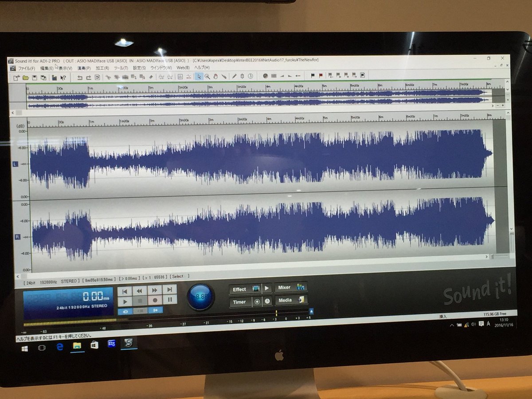Viewport: 532px width, 399px height.
Task: Open the ウインドウ(W) menu
Action: coord(161,68)
